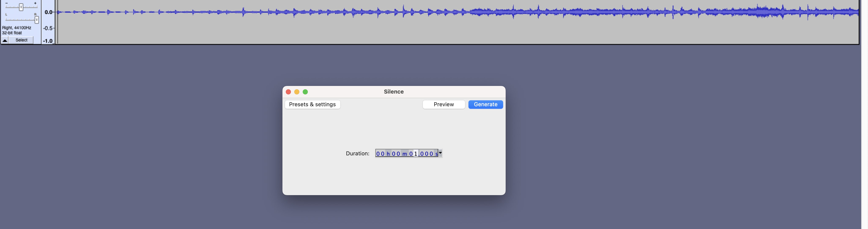This screenshot has height=229, width=868.
Task: Click the 0.0 mark on the vertical scale
Action: point(49,12)
